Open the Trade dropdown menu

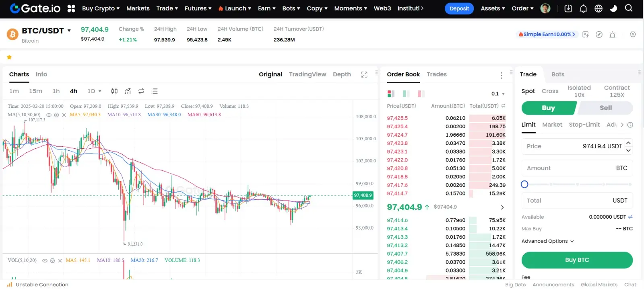pos(167,8)
